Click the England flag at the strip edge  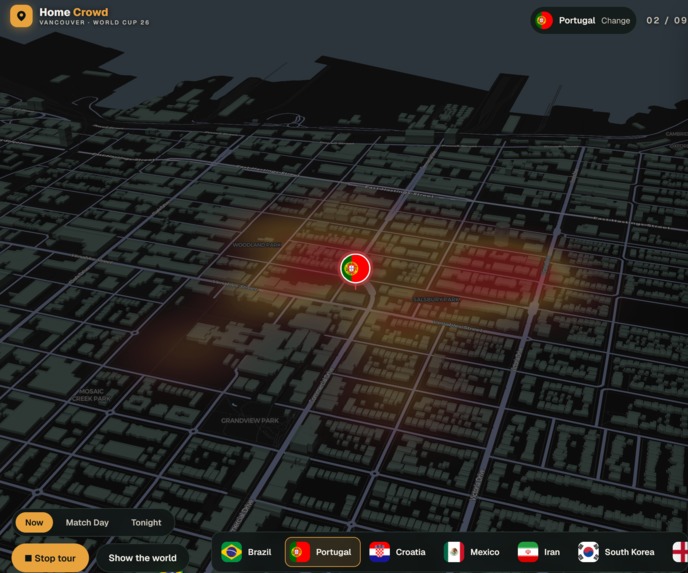click(x=681, y=552)
